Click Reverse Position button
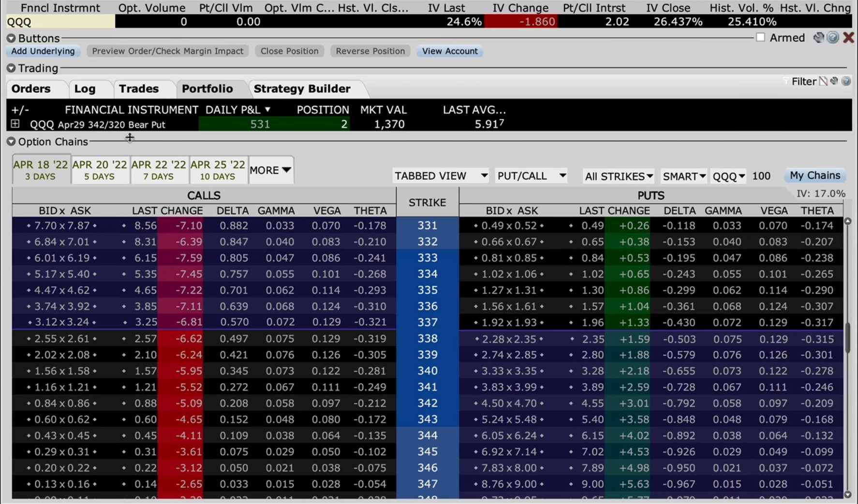 pos(370,51)
